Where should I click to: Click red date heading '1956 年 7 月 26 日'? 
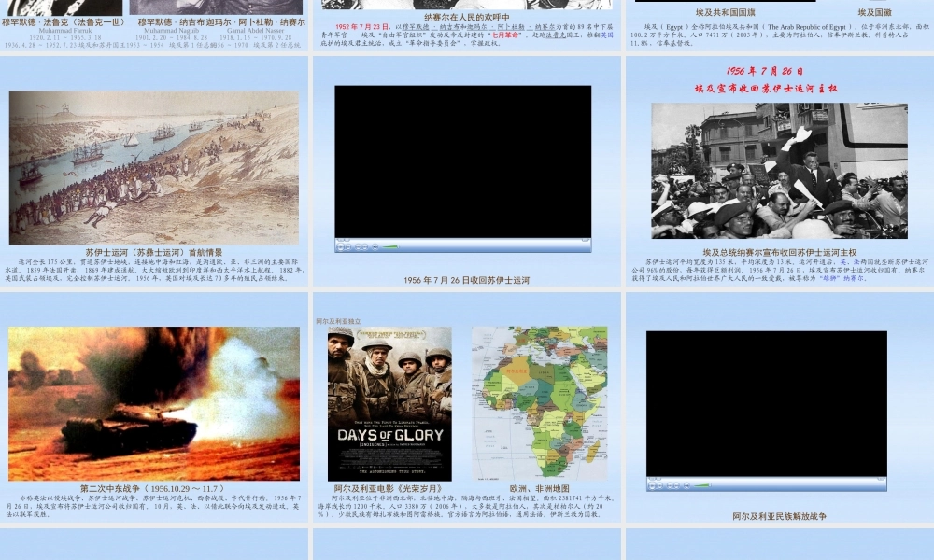coord(765,72)
